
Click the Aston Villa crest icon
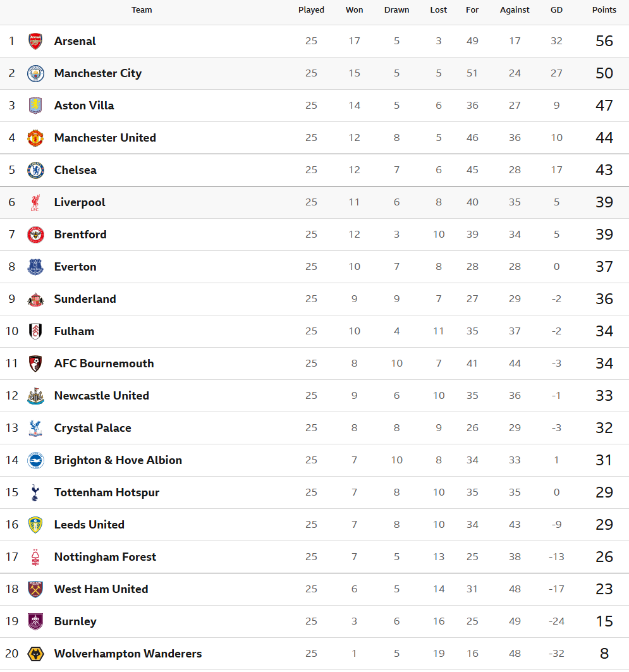[35, 106]
